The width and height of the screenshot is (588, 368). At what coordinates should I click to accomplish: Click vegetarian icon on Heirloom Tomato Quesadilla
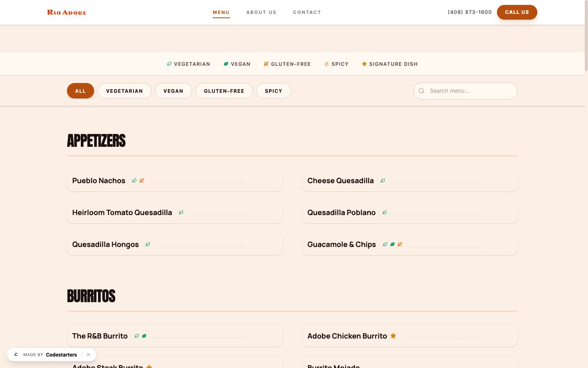181,212
